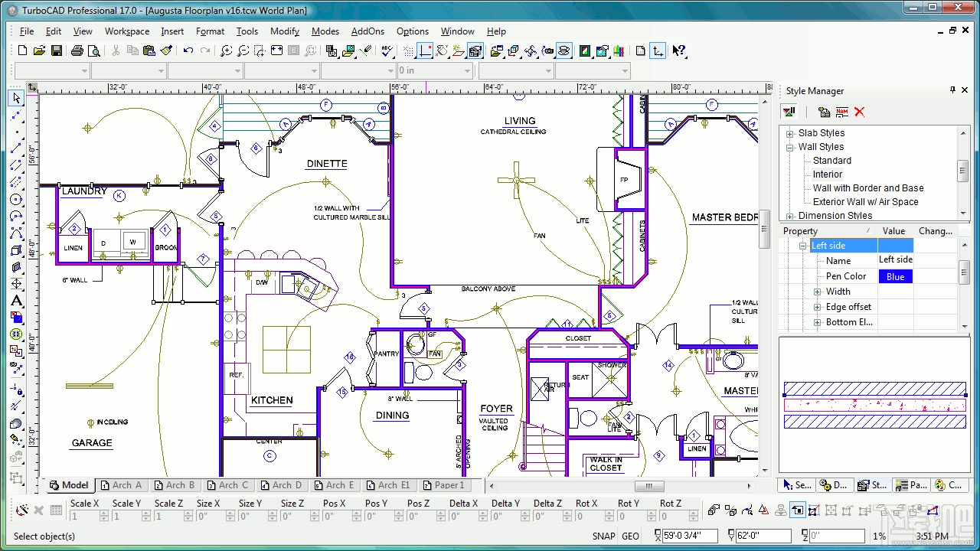
Task: Expand the Dimension Styles tree node
Action: click(x=790, y=216)
